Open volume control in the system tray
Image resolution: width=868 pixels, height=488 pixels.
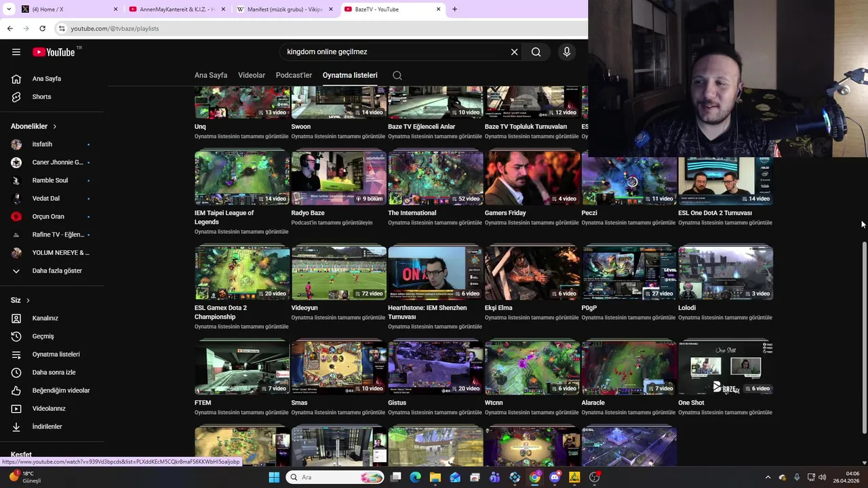point(823,477)
